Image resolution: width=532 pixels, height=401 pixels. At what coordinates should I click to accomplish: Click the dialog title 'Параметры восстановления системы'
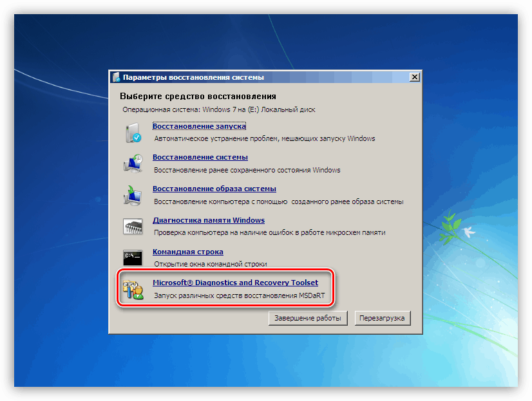coord(193,77)
